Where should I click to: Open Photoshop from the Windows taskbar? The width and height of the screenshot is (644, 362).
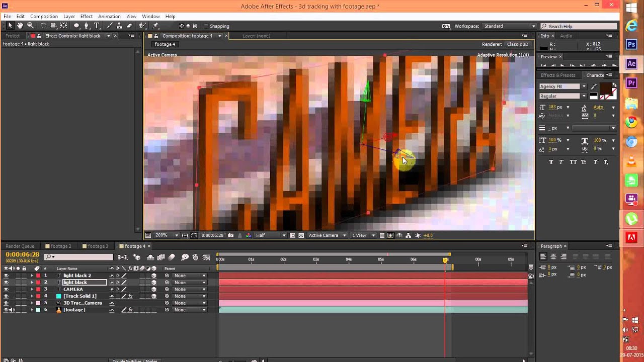pos(631,44)
